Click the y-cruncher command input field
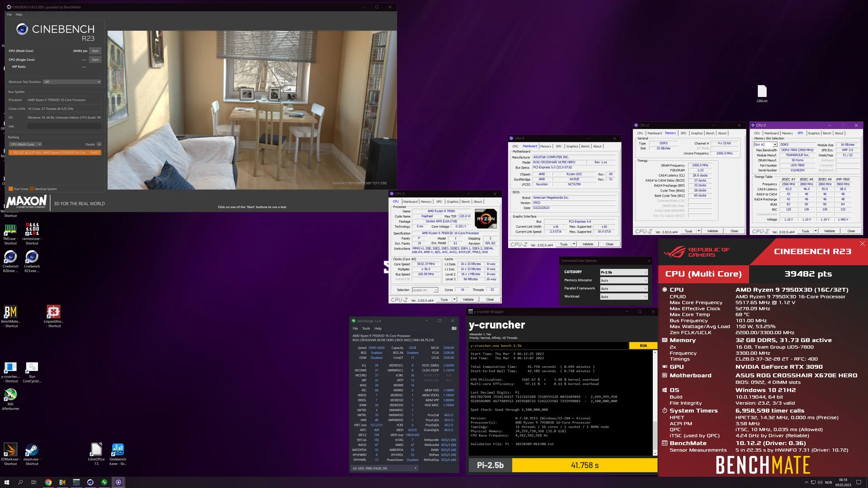This screenshot has height=488, width=868. [x=548, y=346]
